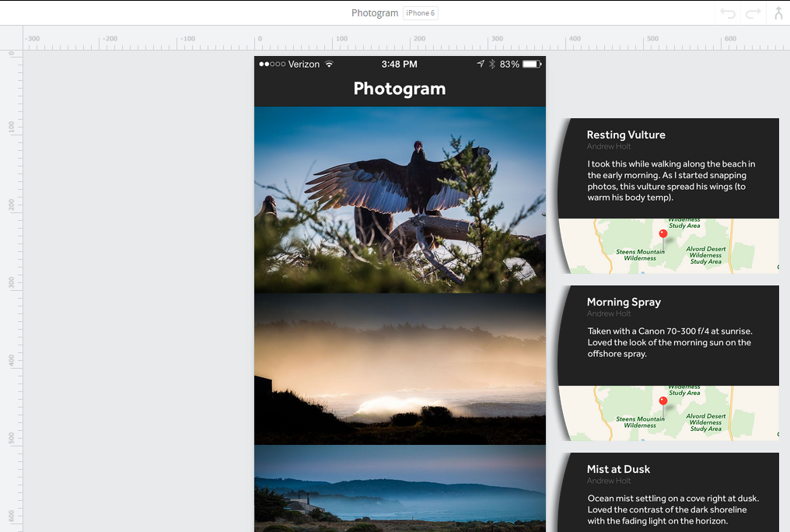Select the Photogram header title in mockup
Screen dimensions: 790x532
400,89
